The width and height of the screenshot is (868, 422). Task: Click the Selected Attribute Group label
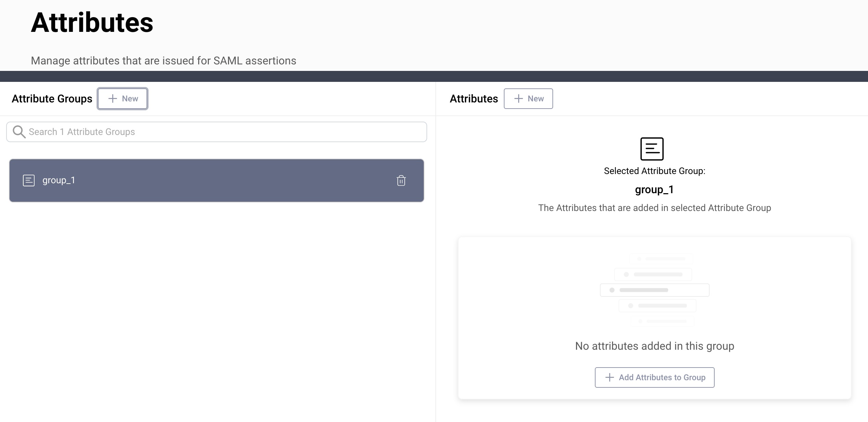(654, 171)
